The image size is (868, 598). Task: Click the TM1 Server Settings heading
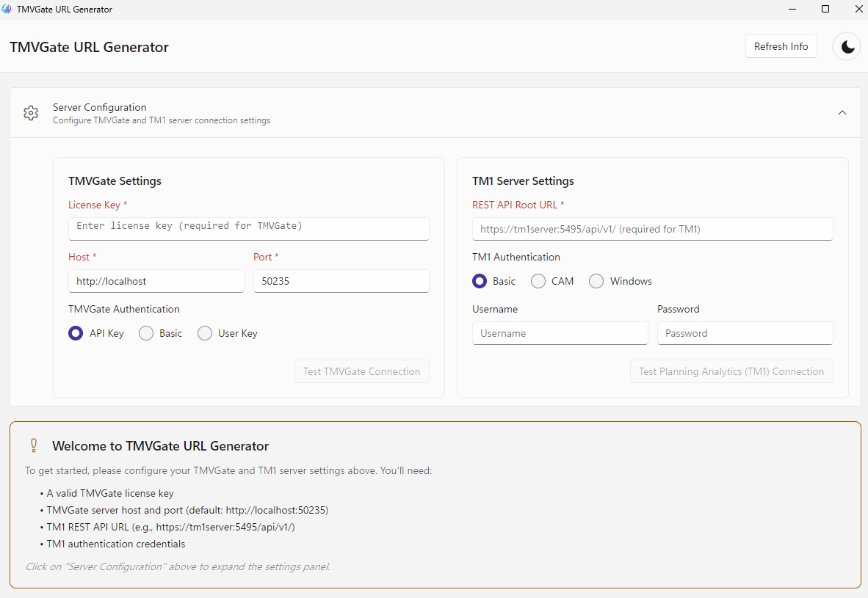pyautogui.click(x=523, y=181)
